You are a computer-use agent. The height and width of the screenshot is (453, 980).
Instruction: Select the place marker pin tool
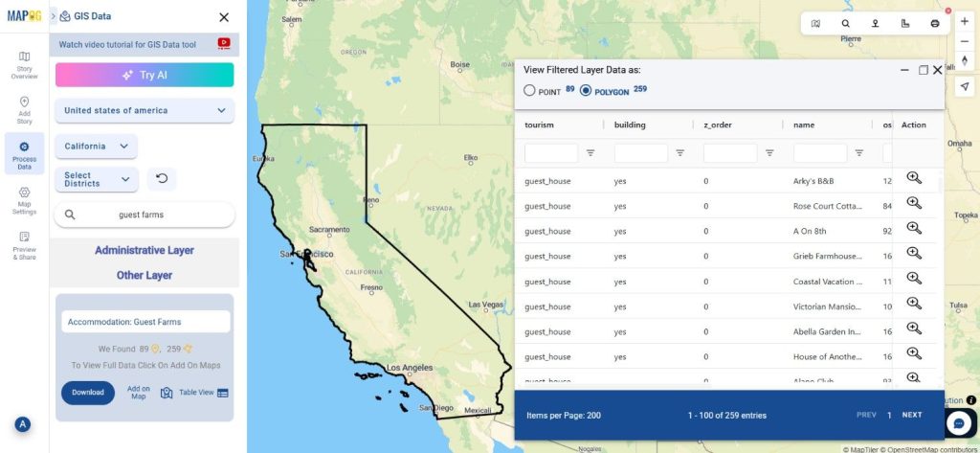(x=875, y=23)
